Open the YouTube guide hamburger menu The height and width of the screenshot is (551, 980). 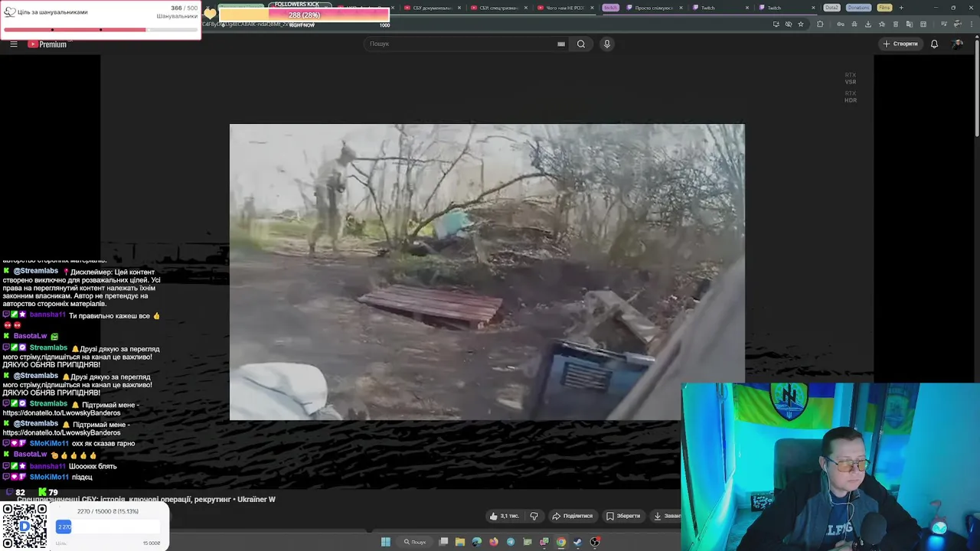point(14,44)
